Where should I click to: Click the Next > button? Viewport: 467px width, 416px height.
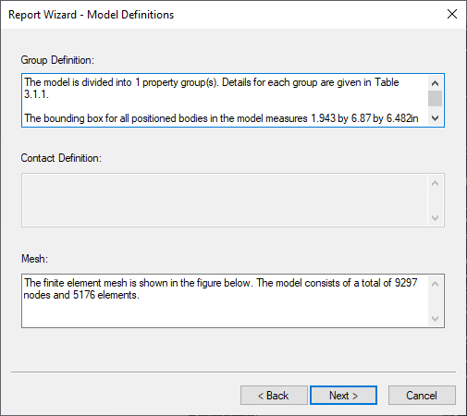(x=343, y=395)
